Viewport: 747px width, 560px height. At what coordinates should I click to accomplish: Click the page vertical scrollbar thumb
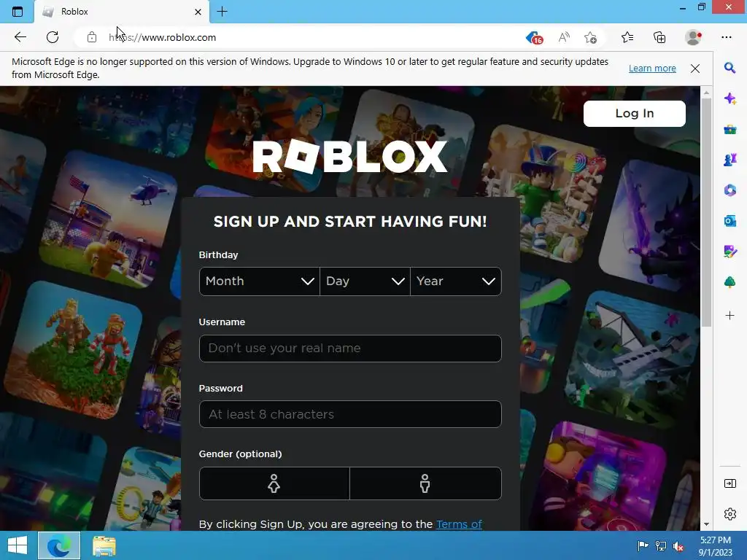(x=706, y=211)
